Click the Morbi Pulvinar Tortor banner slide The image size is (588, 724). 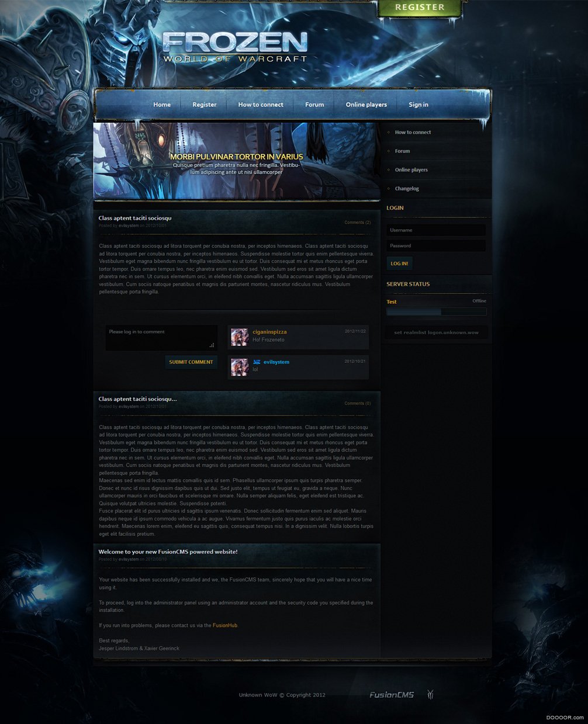[x=237, y=161]
